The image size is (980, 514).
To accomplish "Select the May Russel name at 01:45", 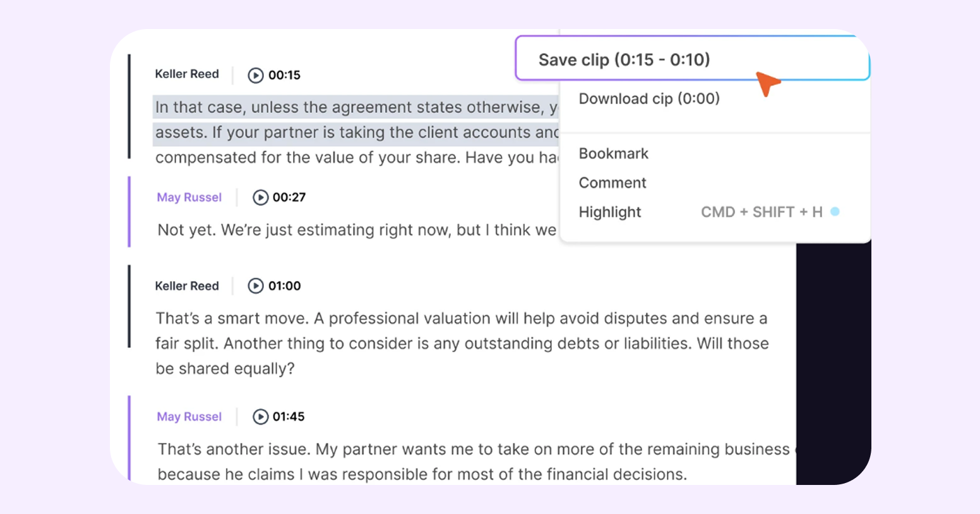I will pos(189,417).
